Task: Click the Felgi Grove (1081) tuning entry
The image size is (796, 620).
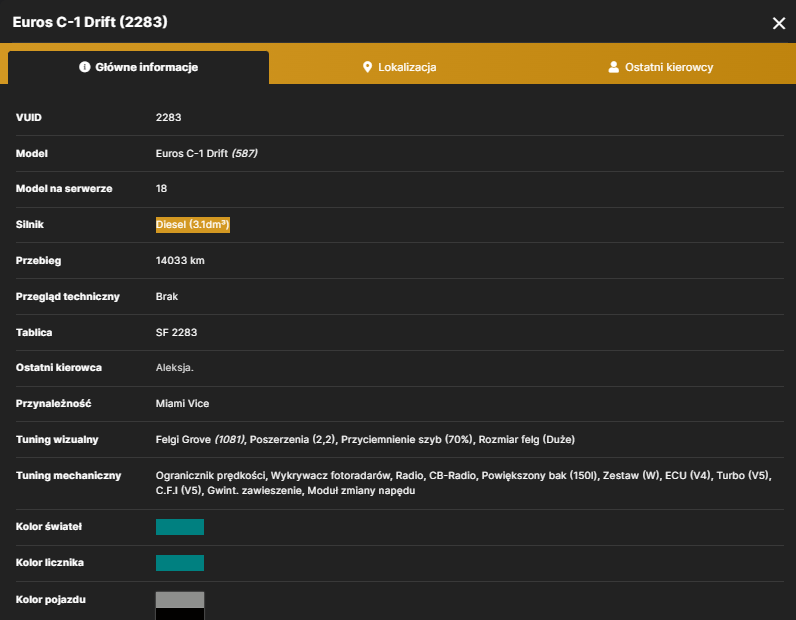Action: pos(200,440)
